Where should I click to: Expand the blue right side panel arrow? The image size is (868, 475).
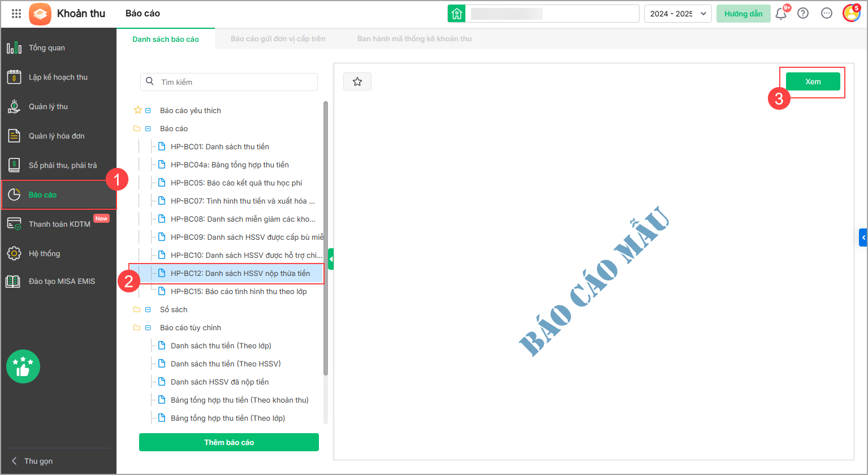[x=863, y=237]
